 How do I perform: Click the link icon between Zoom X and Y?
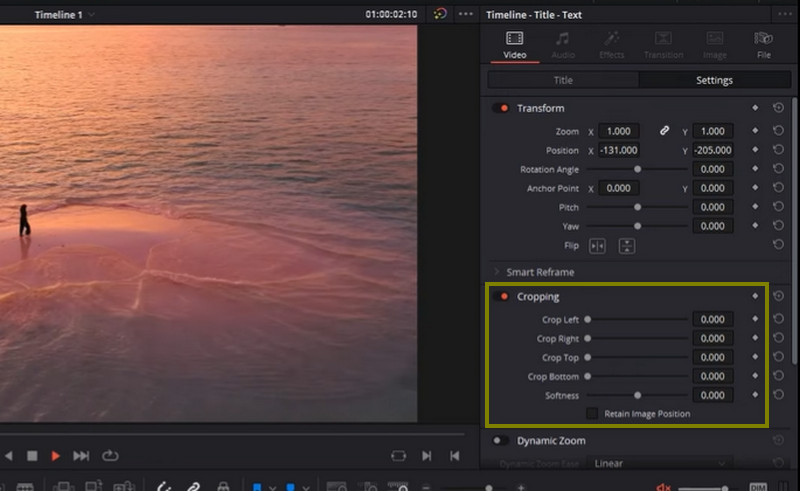click(664, 131)
